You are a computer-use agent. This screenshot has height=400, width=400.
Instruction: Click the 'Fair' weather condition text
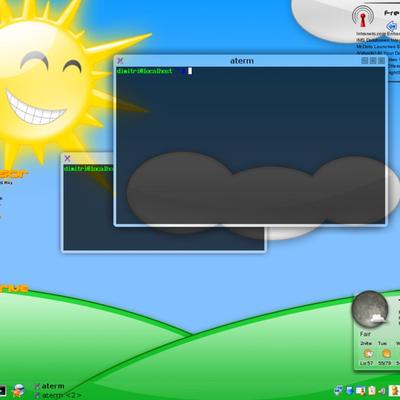365,334
